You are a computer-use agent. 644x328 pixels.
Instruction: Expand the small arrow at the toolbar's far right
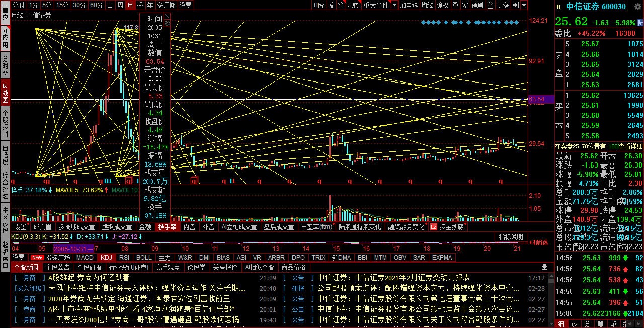(524, 5)
